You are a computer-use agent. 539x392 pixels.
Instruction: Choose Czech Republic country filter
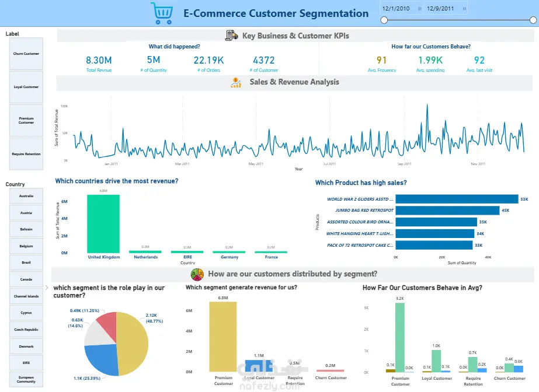click(26, 330)
